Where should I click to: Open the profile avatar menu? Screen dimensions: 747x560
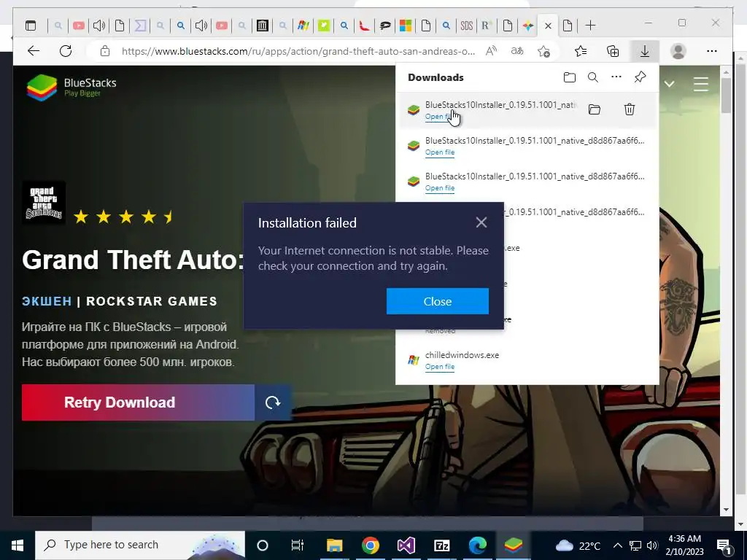pos(678,51)
